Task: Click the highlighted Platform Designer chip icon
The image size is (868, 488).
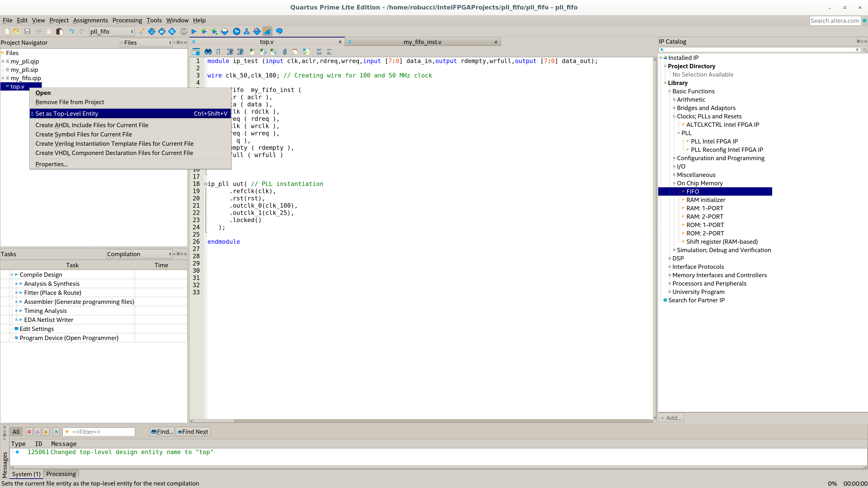Action: tap(267, 31)
